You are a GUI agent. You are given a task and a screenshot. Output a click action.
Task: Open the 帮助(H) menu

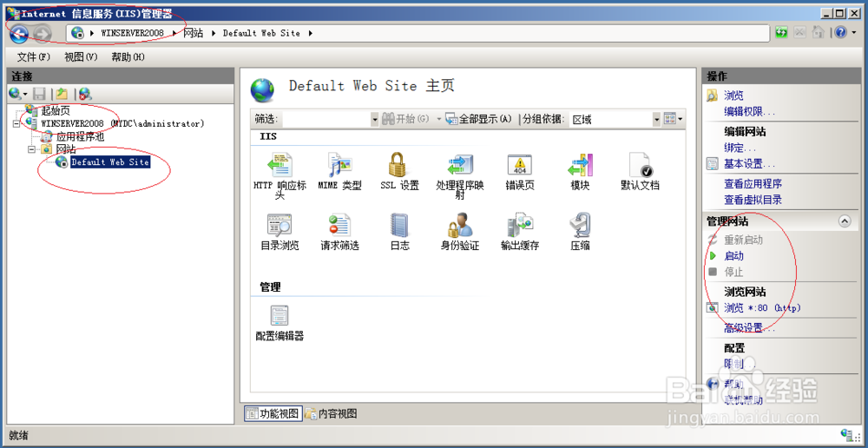[128, 57]
